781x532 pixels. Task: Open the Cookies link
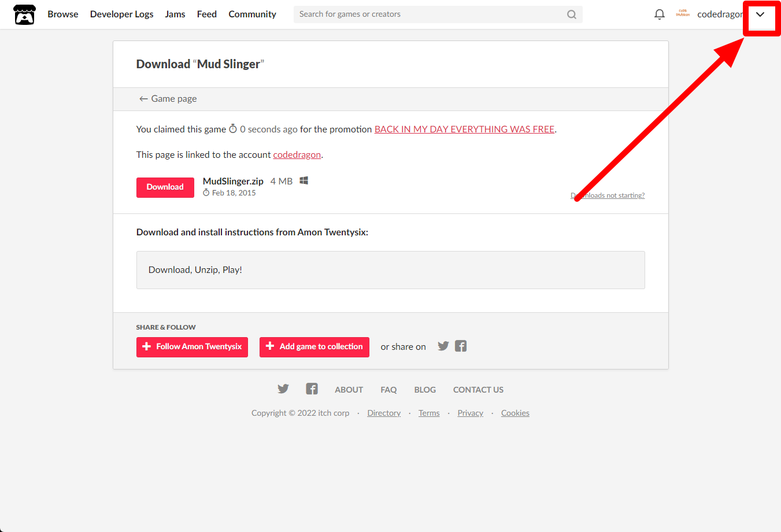pyautogui.click(x=515, y=413)
